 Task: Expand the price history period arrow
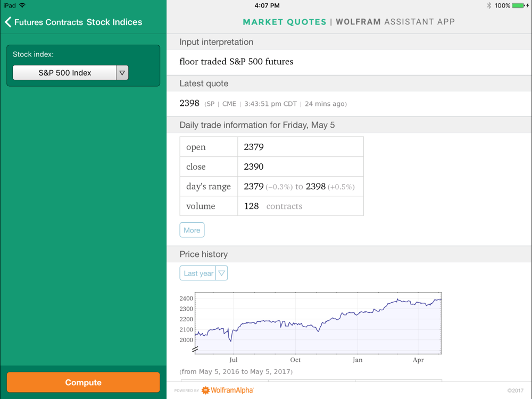coord(221,273)
